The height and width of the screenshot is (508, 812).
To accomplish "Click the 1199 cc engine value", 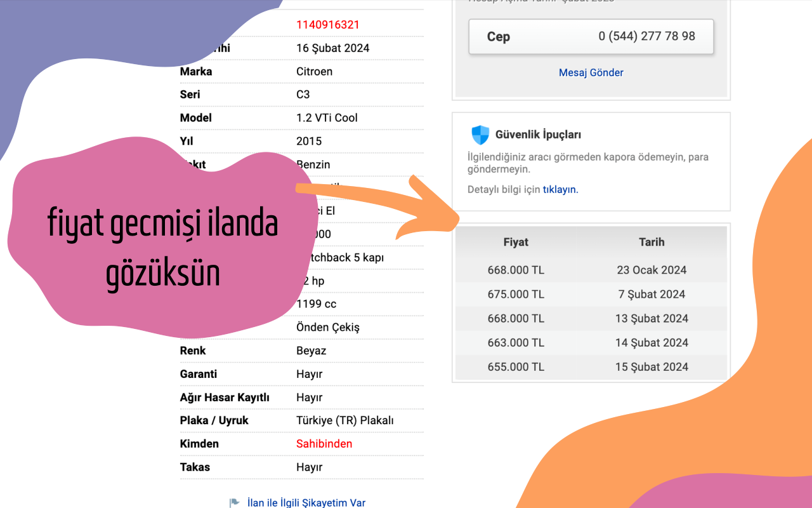I will [x=317, y=304].
